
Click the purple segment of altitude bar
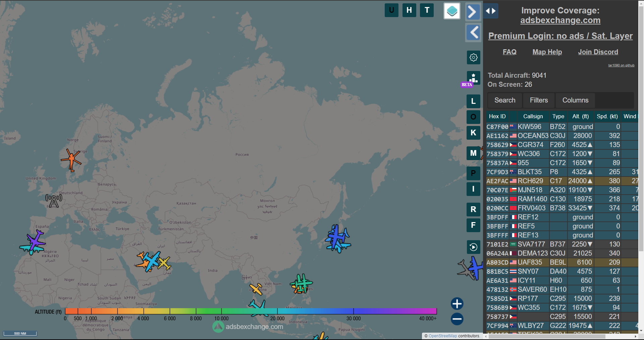(396, 311)
